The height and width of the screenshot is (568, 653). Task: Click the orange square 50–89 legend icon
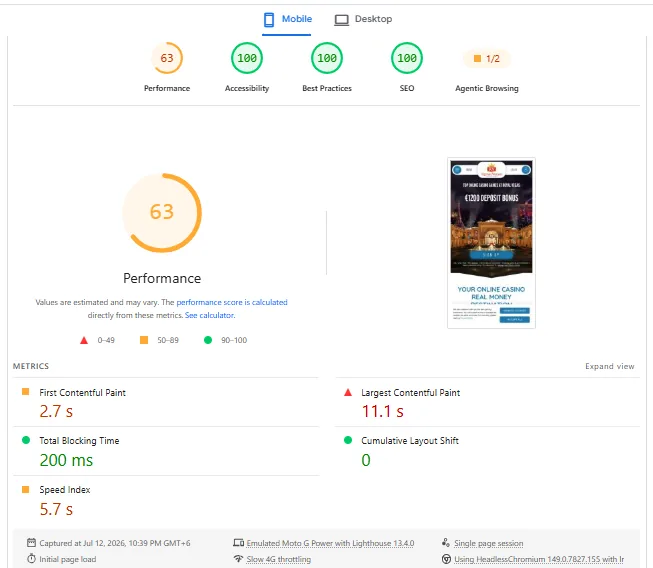pos(144,340)
